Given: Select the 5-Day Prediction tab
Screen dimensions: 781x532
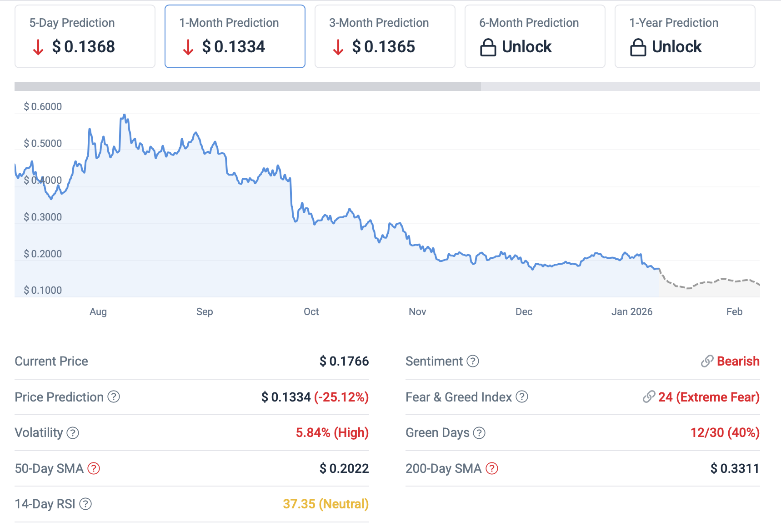Looking at the screenshot, I should pos(85,36).
